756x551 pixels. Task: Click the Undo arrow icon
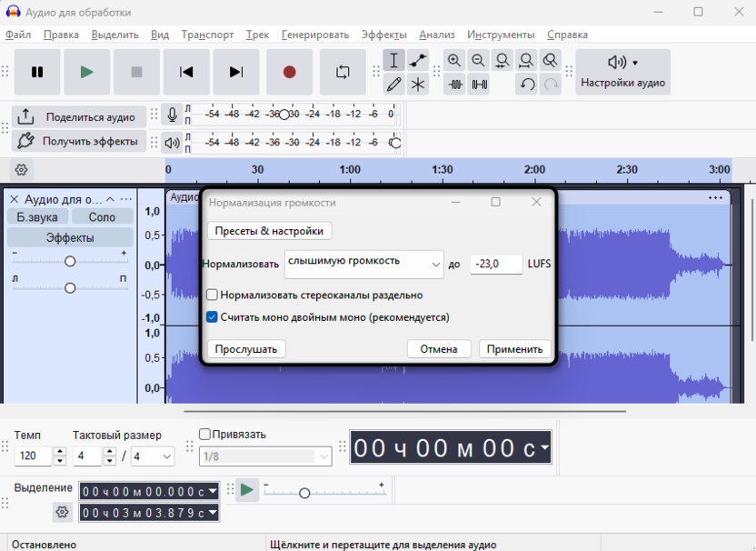527,85
